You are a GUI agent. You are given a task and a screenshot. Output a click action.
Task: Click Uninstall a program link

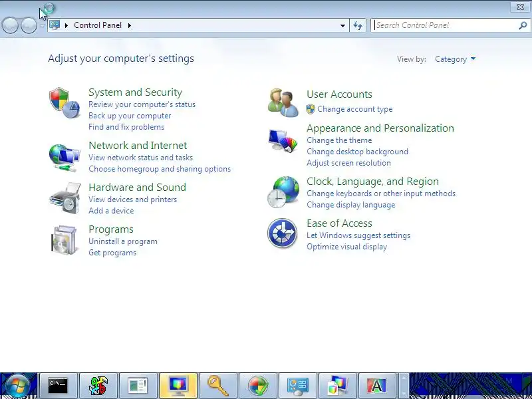point(123,241)
